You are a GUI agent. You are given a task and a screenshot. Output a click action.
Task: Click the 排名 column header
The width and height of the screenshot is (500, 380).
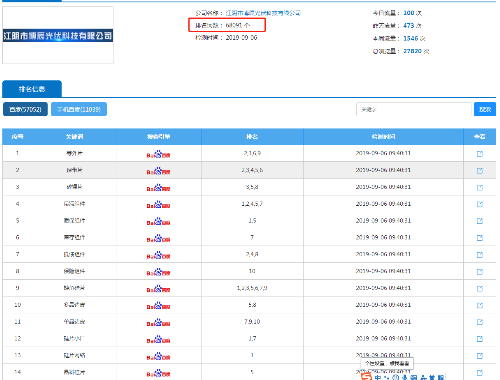tap(252, 137)
